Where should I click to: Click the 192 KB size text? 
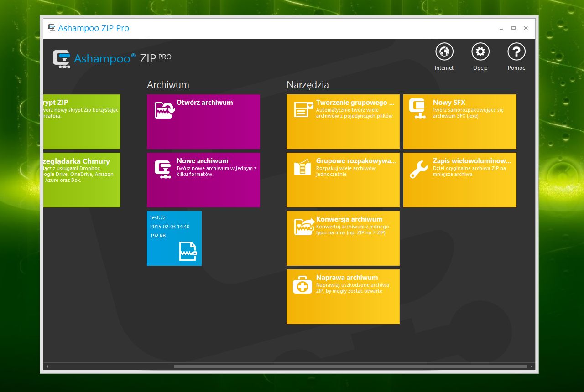[x=158, y=236]
